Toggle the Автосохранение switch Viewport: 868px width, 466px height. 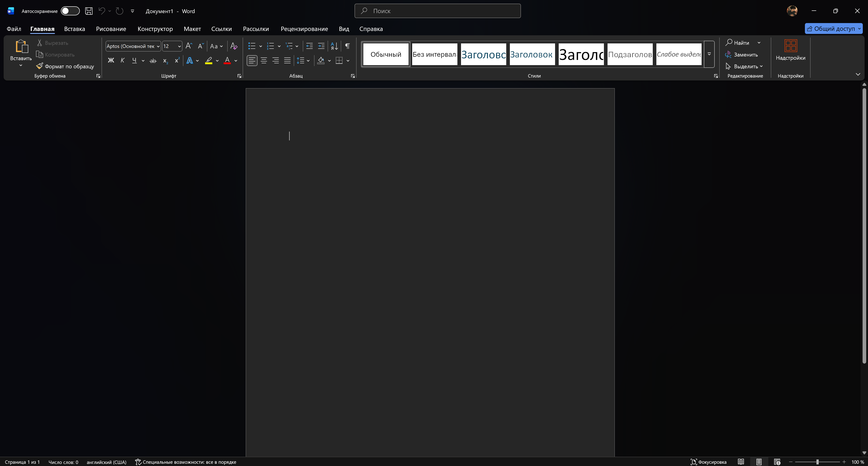[x=70, y=11]
